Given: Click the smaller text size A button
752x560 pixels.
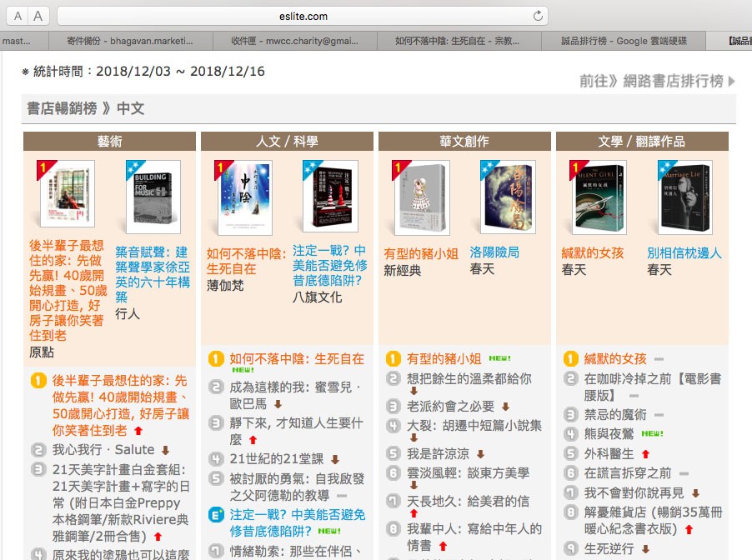Looking at the screenshot, I should (x=18, y=17).
